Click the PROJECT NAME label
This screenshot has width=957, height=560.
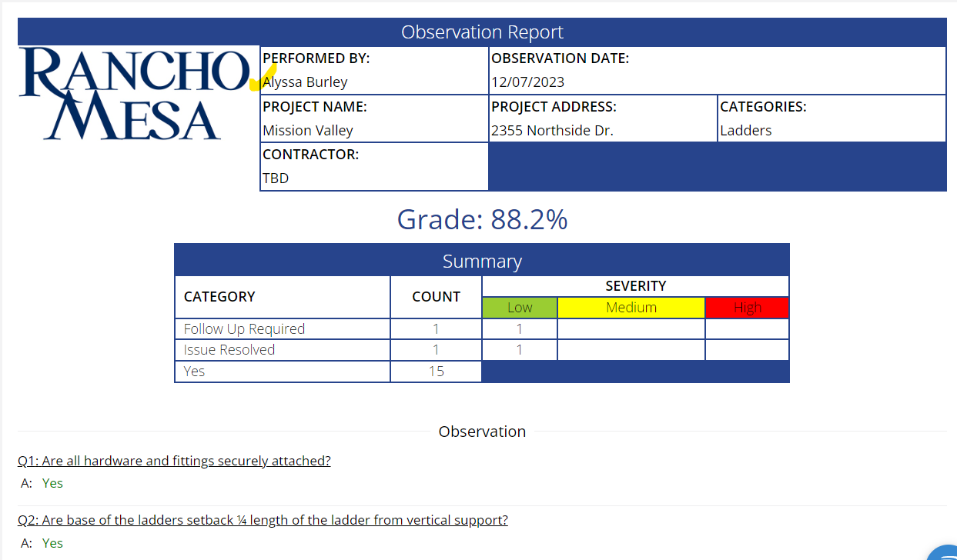click(315, 106)
